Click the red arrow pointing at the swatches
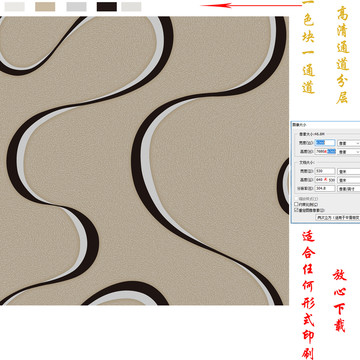 (252, 5)
